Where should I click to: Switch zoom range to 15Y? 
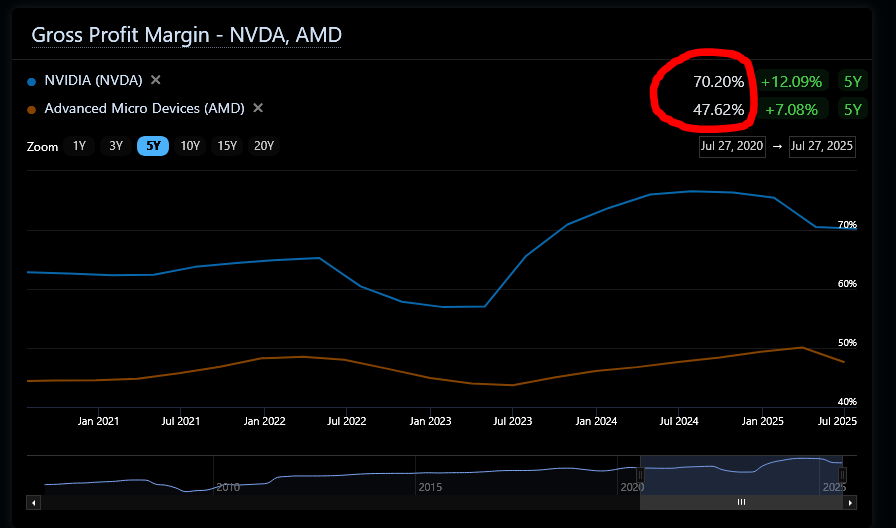227,146
